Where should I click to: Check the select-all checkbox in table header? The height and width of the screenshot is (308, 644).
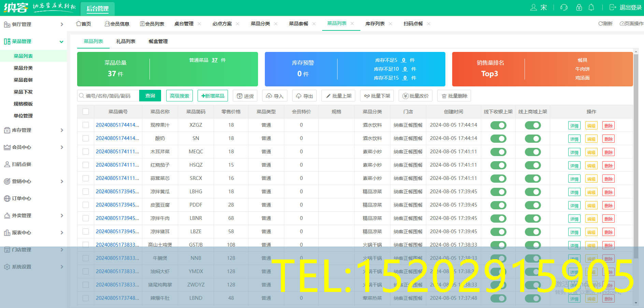click(86, 112)
